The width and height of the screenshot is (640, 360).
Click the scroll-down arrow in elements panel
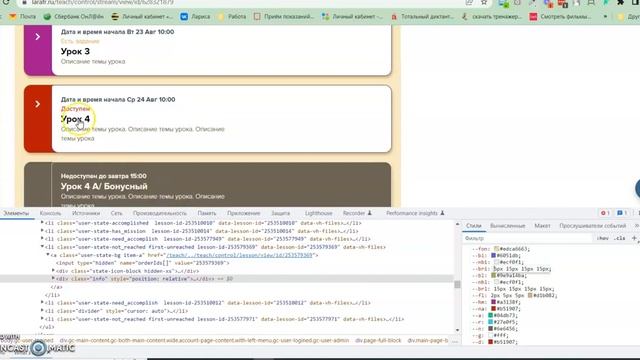click(457, 330)
